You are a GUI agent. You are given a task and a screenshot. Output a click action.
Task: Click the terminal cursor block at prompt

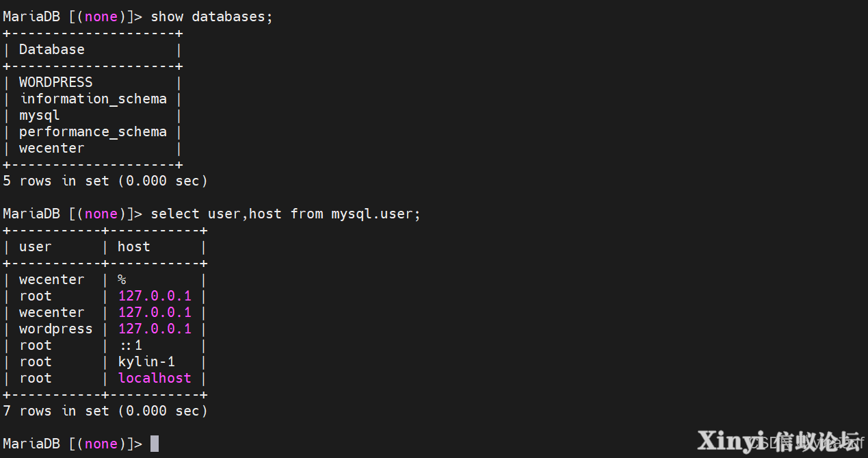[155, 444]
